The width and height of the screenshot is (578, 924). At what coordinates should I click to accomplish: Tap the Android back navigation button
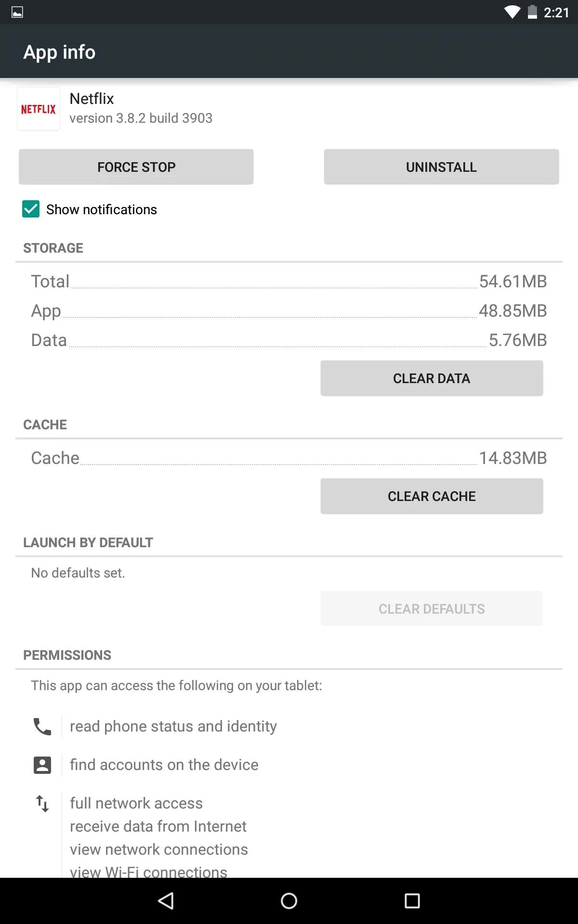pyautogui.click(x=166, y=900)
